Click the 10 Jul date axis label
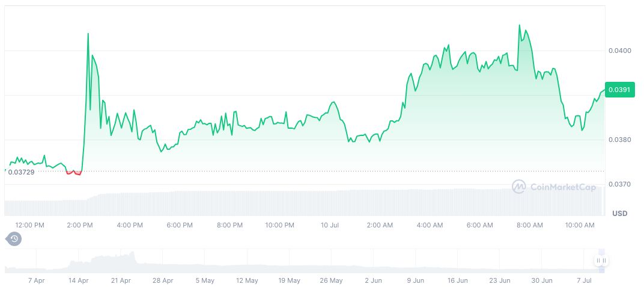 329,225
